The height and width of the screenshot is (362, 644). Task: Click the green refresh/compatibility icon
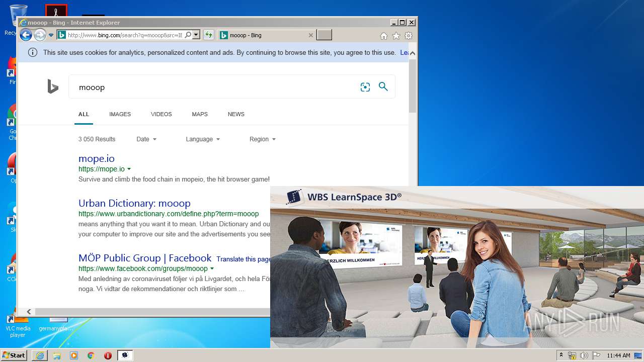point(208,35)
